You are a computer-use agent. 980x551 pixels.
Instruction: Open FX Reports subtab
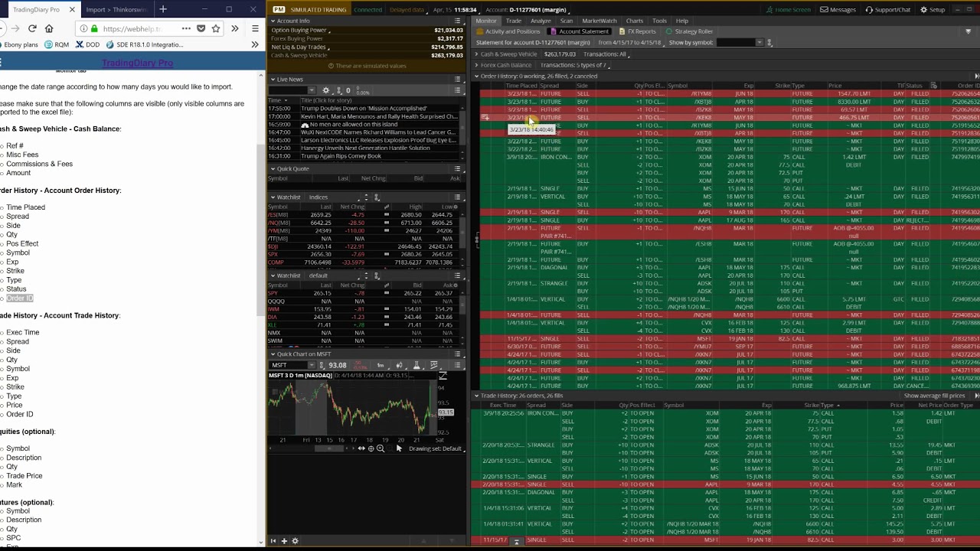pos(637,31)
